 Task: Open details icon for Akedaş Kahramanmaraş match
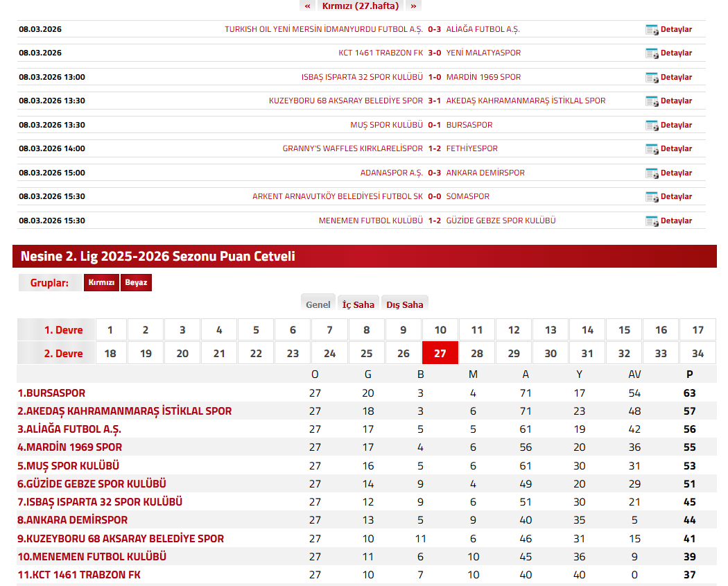(651, 101)
